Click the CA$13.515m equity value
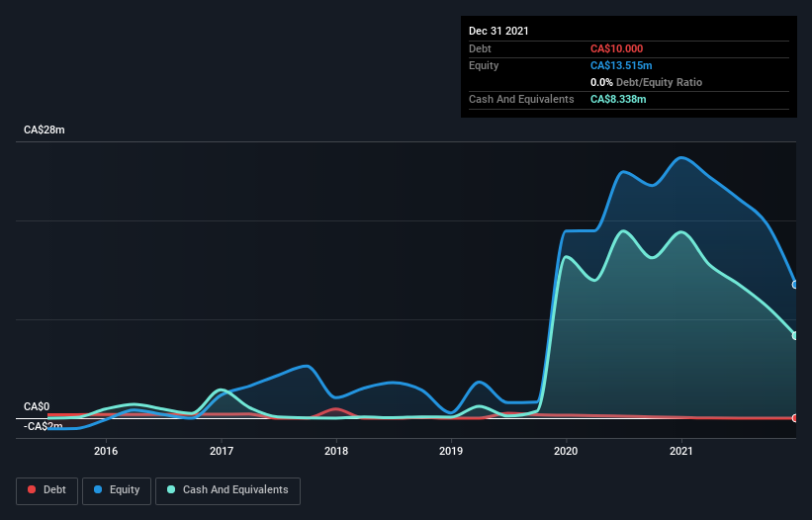The image size is (812, 520). (621, 65)
